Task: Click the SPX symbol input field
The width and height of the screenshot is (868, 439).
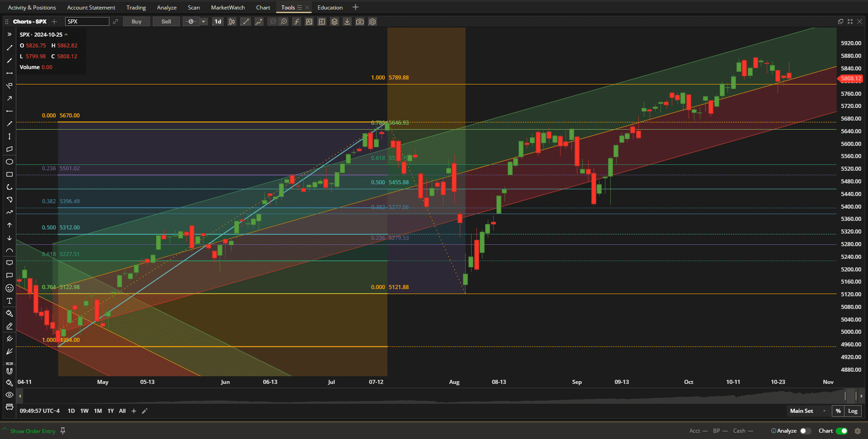Action: (x=87, y=22)
